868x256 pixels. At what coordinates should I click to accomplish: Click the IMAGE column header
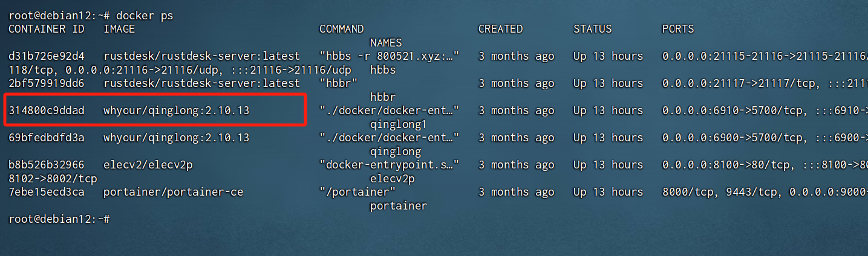click(119, 29)
